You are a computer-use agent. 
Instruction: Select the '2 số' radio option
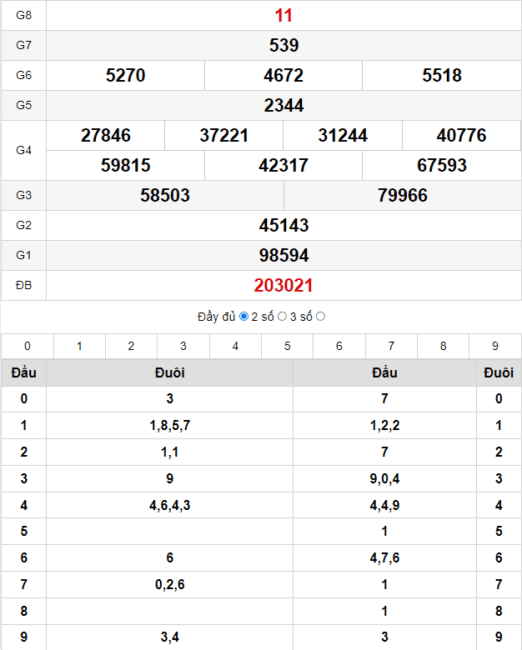click(282, 317)
